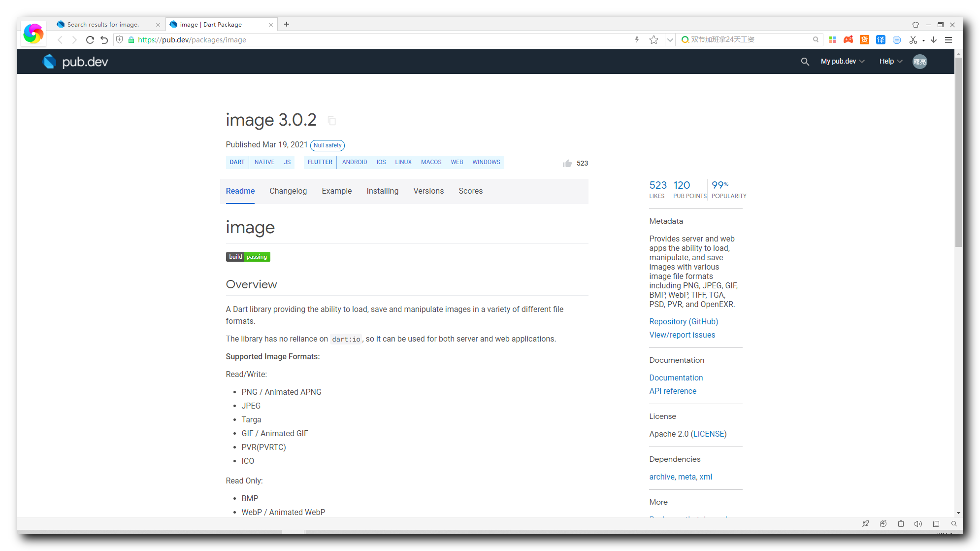Expand the Help dropdown menu
Screen dimensions: 980x551
coord(891,62)
